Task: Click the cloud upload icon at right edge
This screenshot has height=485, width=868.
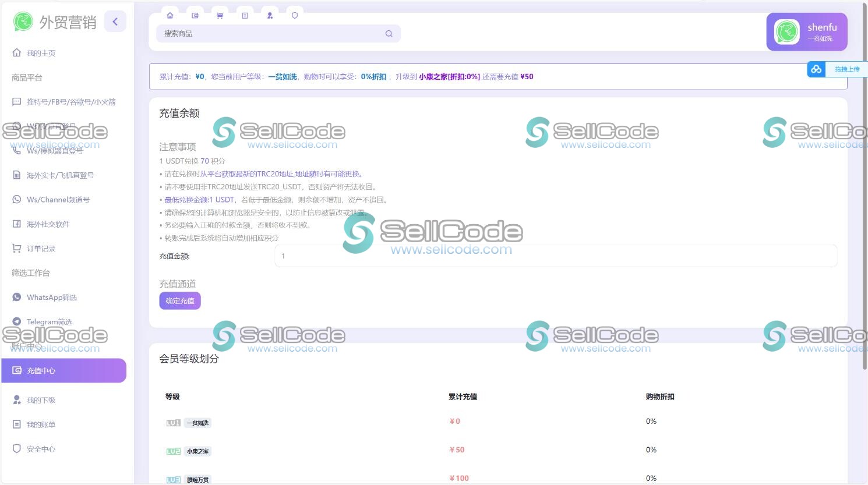Action: 816,69
